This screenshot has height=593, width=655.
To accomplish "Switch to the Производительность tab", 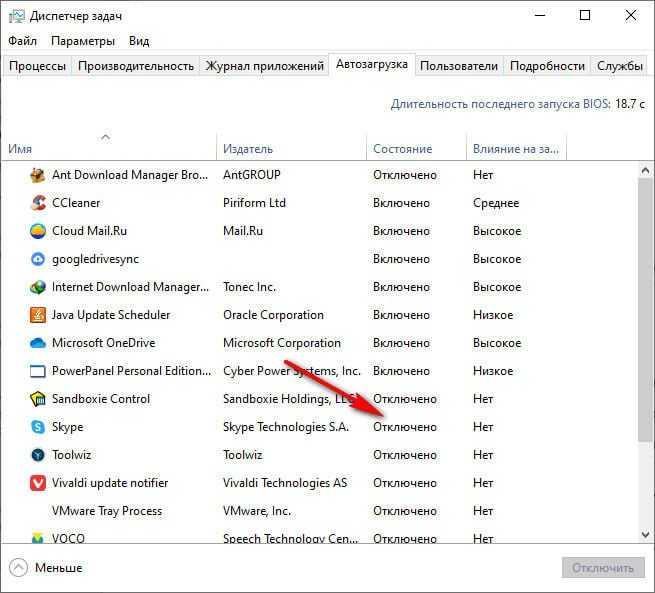I will click(136, 66).
